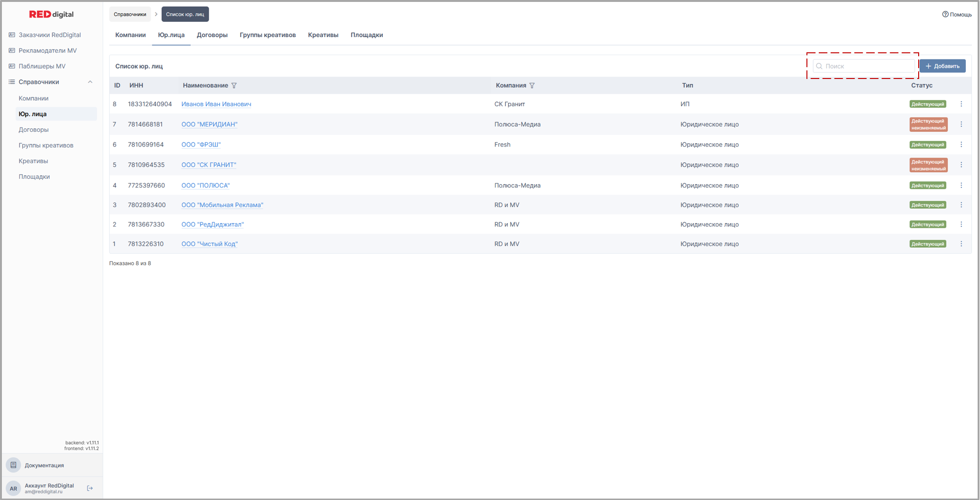
Task: Open Рекламодатели MV in the sidebar
Action: 47,50
